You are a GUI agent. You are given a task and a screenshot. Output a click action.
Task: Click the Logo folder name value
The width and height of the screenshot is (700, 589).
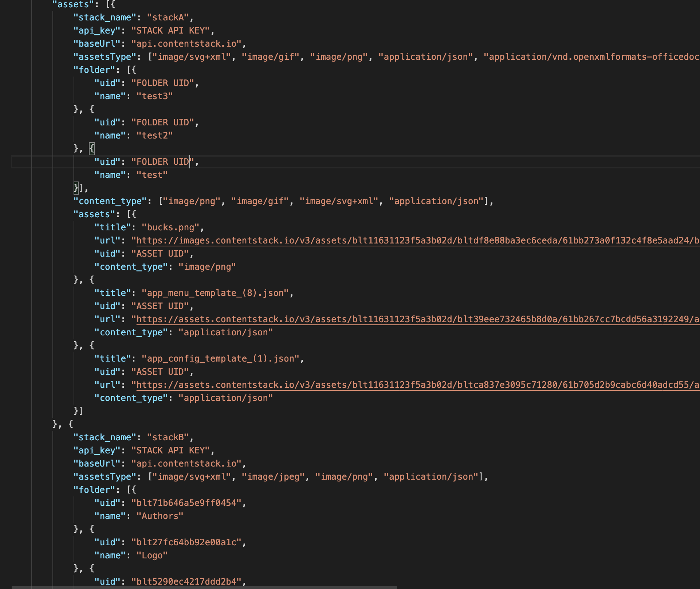pos(152,555)
